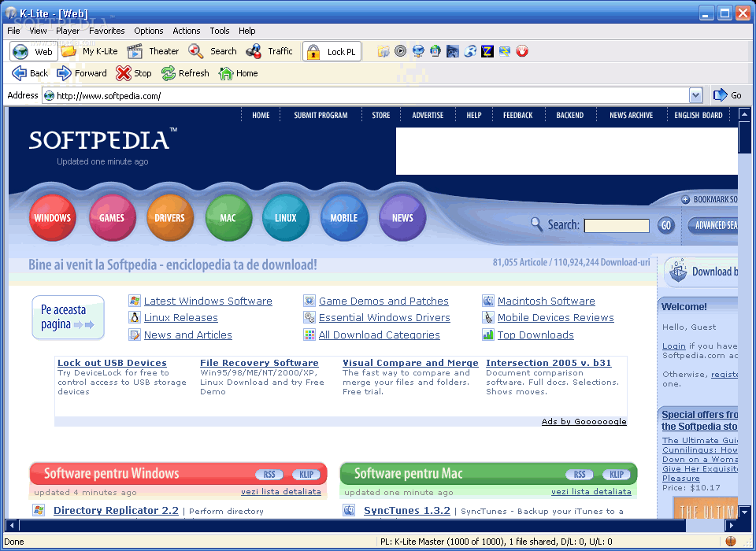The width and height of the screenshot is (756, 551).
Task: Open Directory Replicator 2.2 link
Action: (x=116, y=511)
